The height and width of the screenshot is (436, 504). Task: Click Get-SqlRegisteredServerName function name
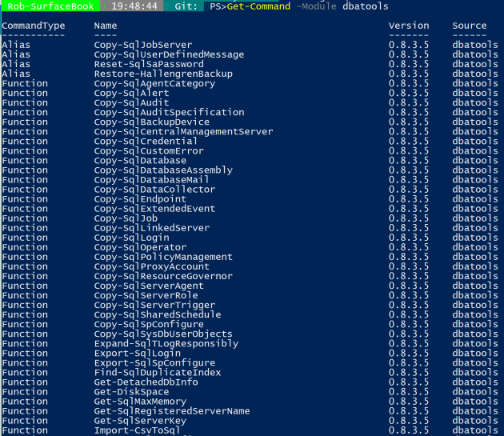[172, 411]
